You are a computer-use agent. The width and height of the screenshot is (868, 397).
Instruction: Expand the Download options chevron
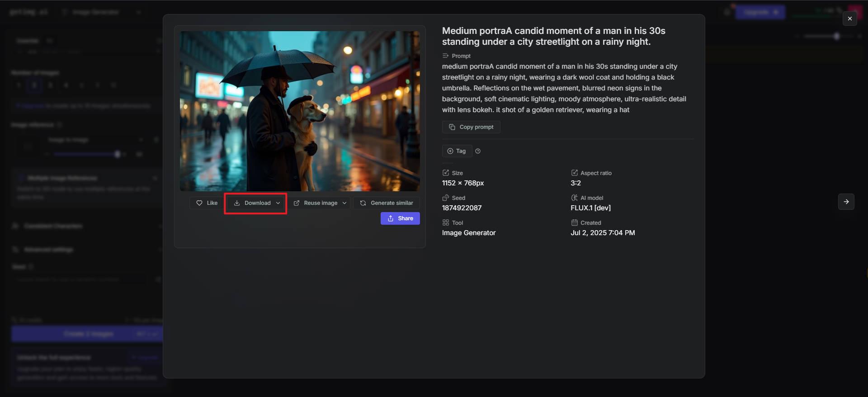coord(278,203)
